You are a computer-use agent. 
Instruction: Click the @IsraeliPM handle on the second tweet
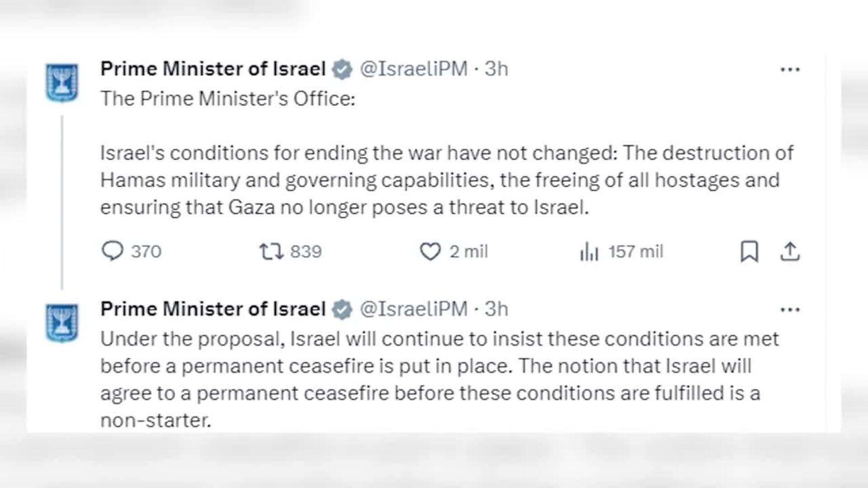(x=413, y=310)
